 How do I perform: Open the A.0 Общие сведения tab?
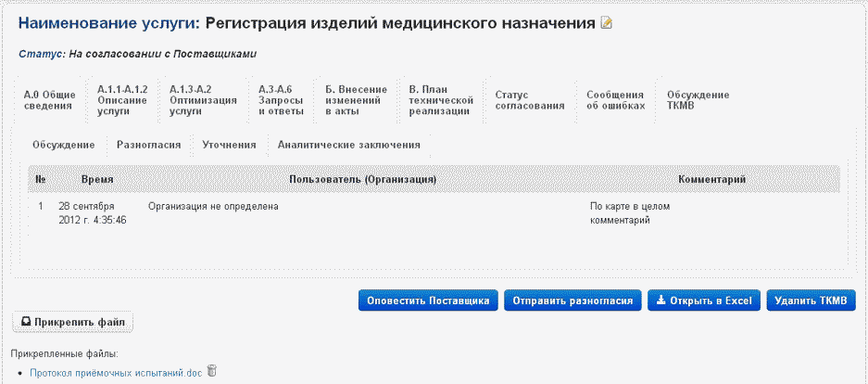[x=48, y=100]
